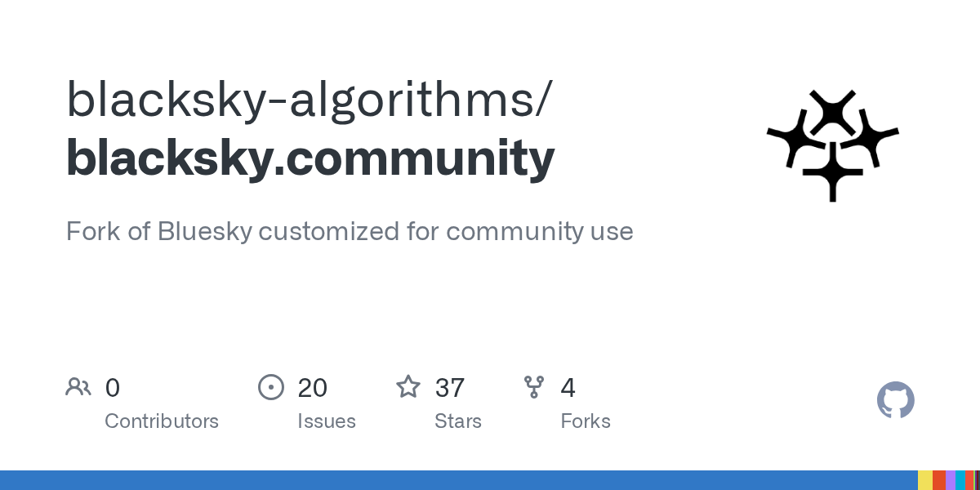Click the Stars star icon

click(x=408, y=387)
